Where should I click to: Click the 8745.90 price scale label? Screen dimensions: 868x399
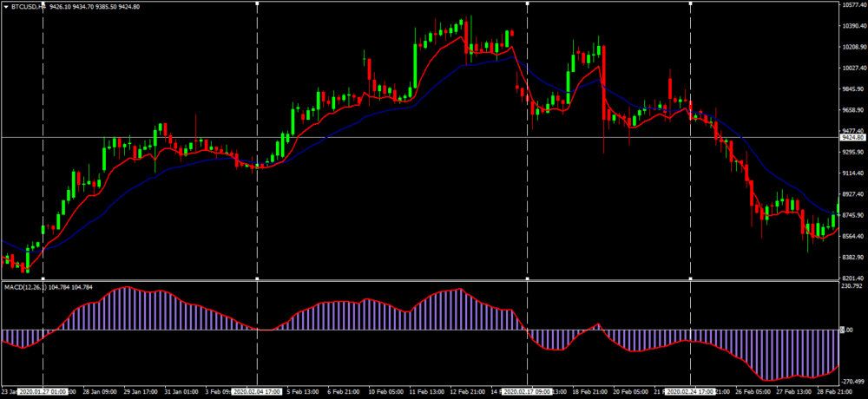click(853, 215)
